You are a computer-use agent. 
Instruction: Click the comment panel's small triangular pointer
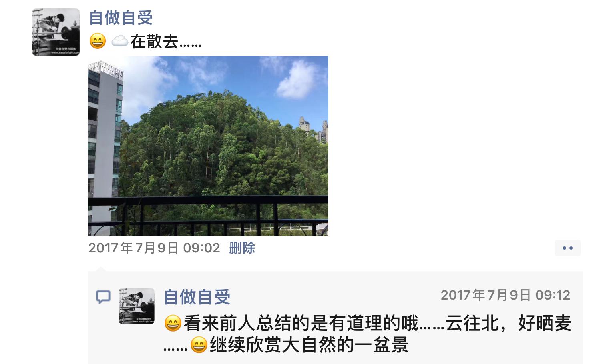tap(101, 269)
